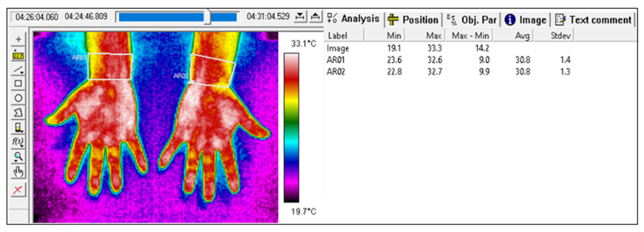Select the spot meter crosshair tool
644x232 pixels.
coord(18,39)
